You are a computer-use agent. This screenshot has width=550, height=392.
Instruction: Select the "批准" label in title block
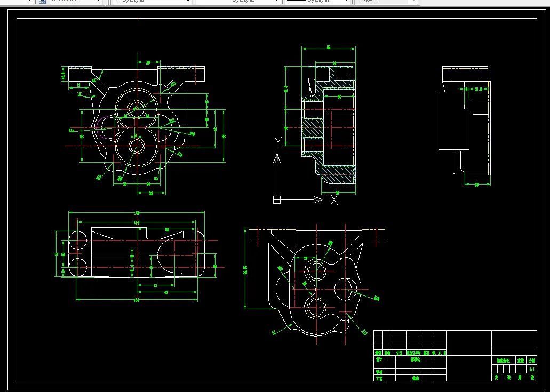(416, 378)
